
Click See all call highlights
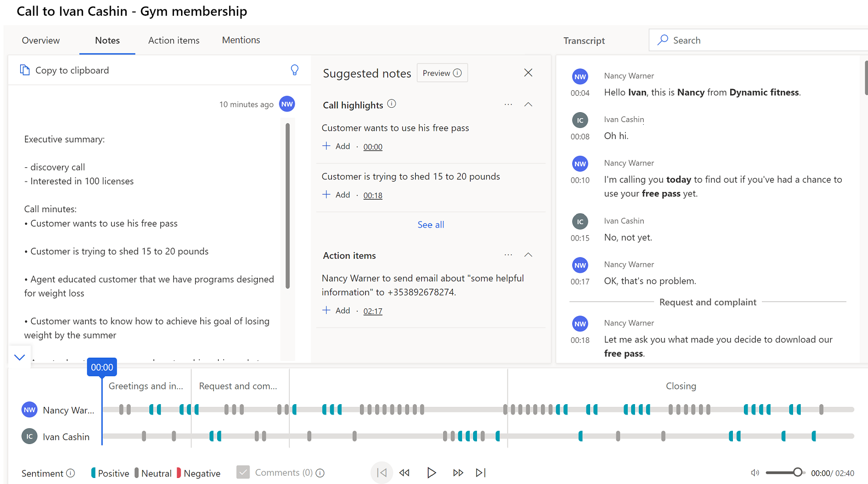point(431,224)
